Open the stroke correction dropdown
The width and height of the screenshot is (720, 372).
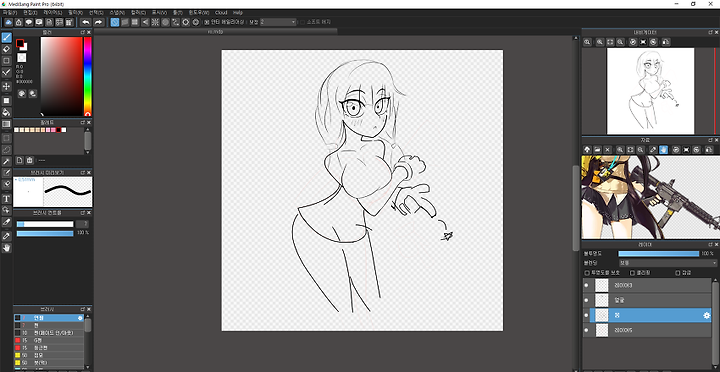(x=278, y=22)
